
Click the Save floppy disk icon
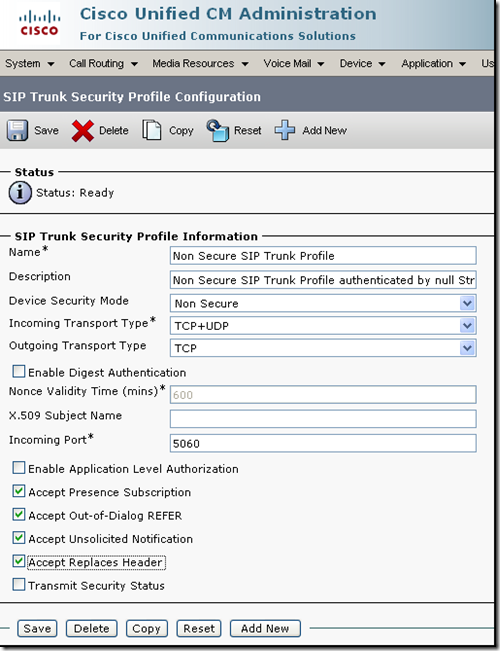(17, 130)
